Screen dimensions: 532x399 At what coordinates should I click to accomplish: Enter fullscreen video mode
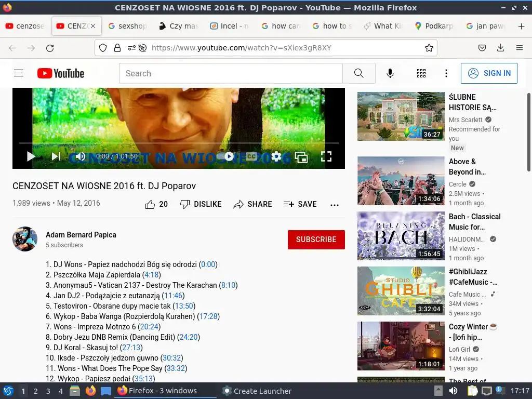326,156
